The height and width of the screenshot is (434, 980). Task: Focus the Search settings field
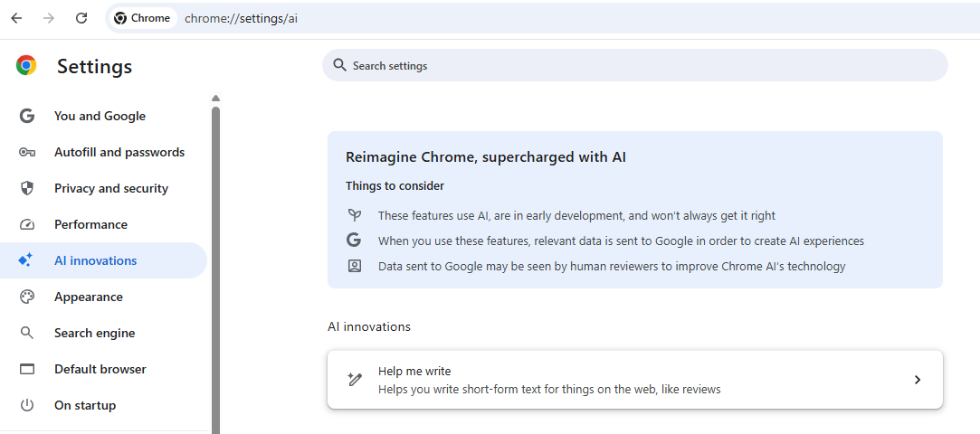[635, 65]
